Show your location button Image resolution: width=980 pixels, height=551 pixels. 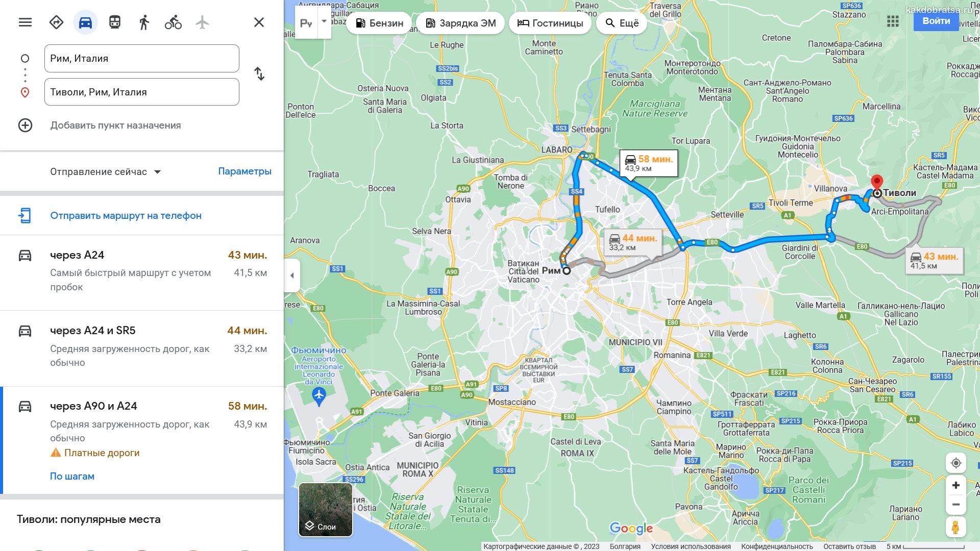click(956, 463)
